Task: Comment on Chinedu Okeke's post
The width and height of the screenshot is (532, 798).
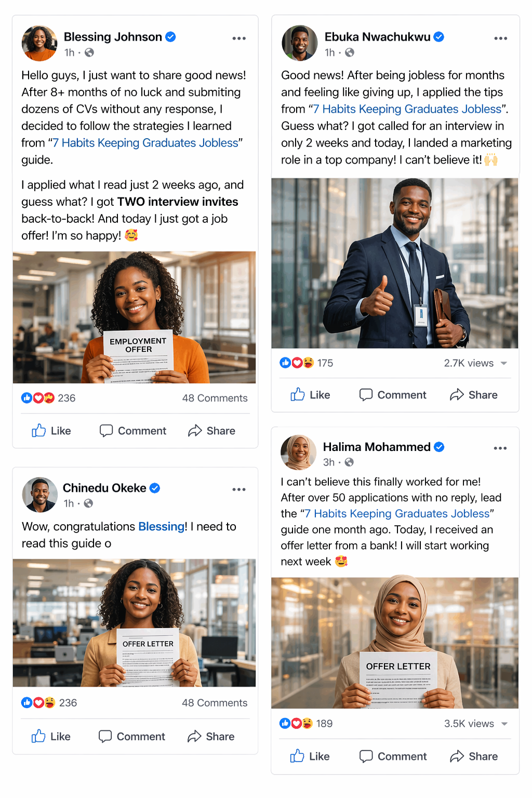Action: tap(132, 736)
